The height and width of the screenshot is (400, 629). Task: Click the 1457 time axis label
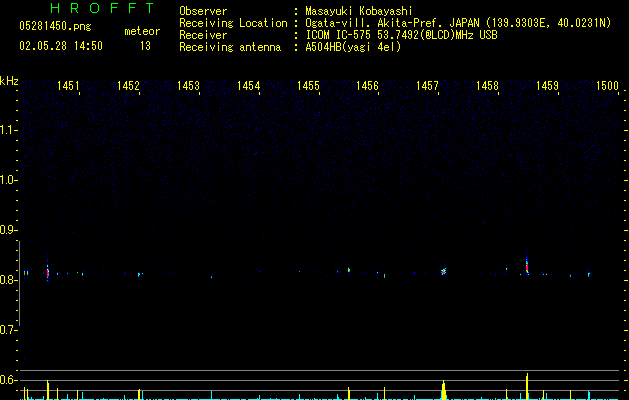coord(428,85)
